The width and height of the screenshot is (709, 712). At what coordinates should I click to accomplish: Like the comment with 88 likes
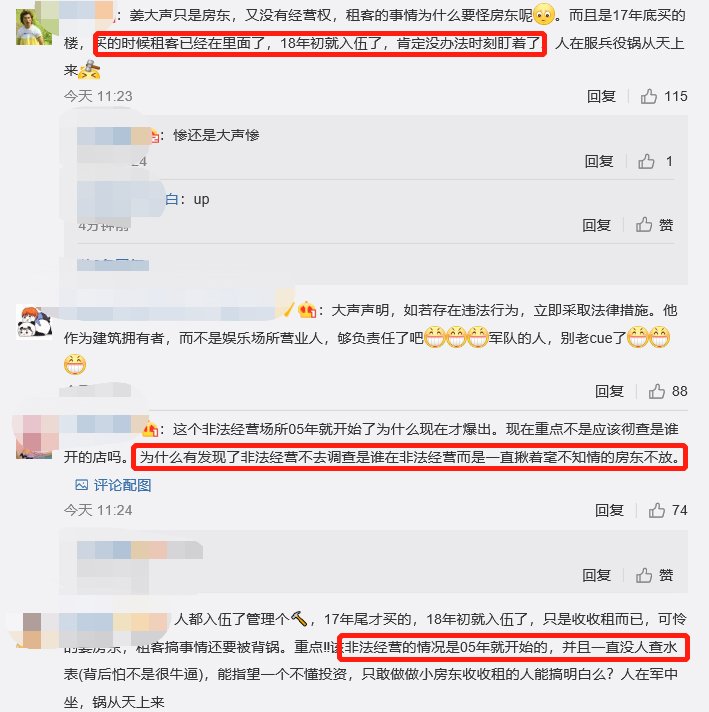tap(656, 391)
